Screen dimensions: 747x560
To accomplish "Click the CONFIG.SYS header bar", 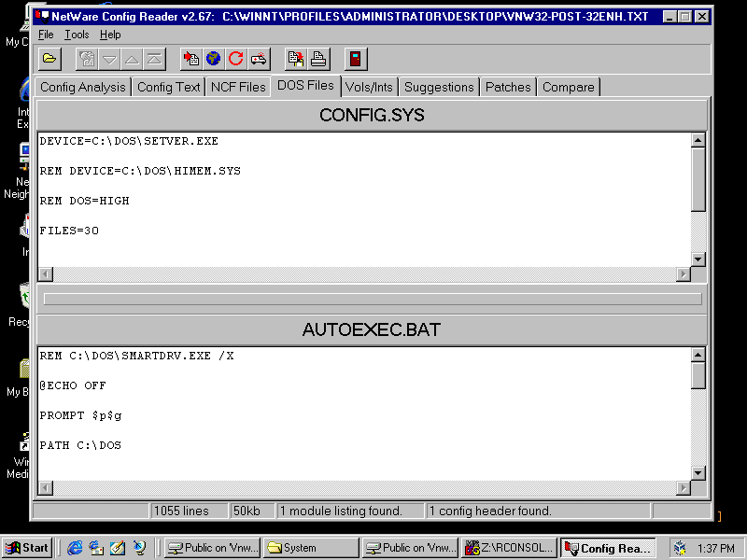I will coord(372,115).
